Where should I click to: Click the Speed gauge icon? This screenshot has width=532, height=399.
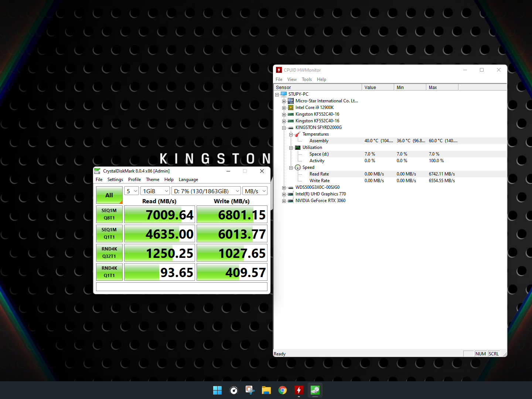click(x=298, y=167)
